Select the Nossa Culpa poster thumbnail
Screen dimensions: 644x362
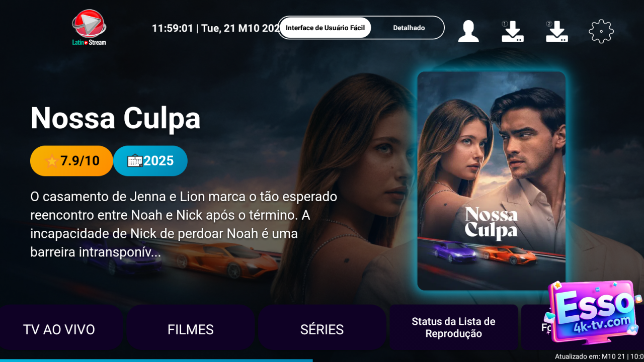click(x=492, y=181)
